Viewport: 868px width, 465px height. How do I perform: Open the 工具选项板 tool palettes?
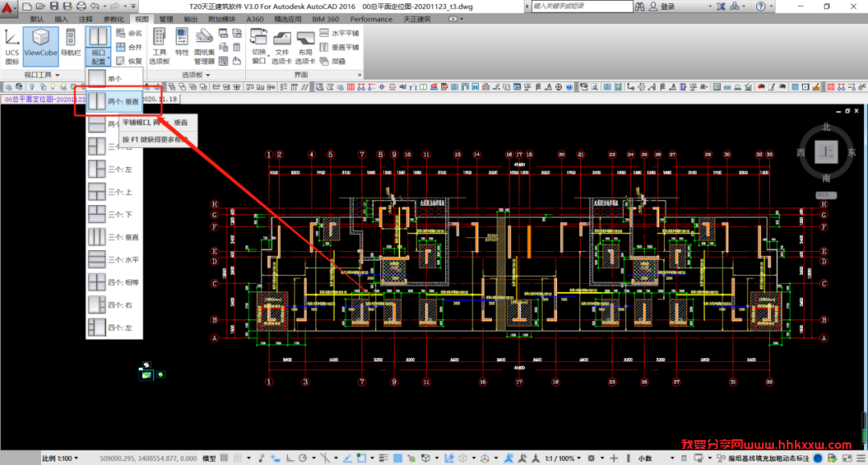point(159,47)
